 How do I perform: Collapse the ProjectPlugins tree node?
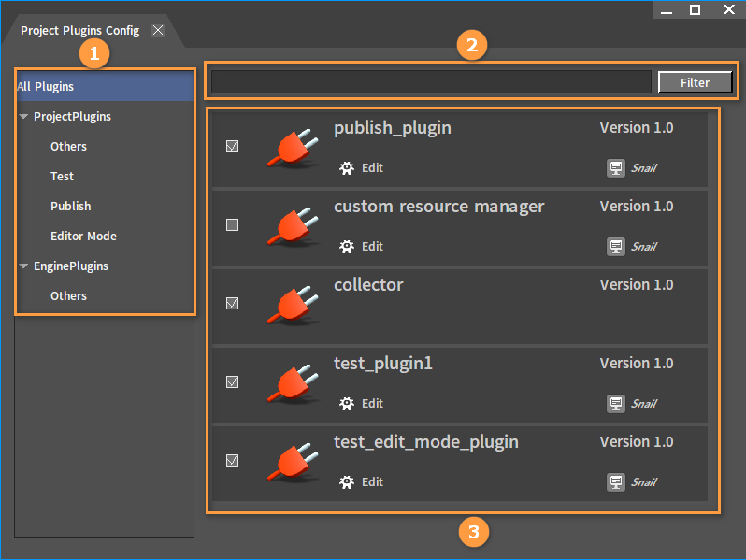[x=23, y=117]
